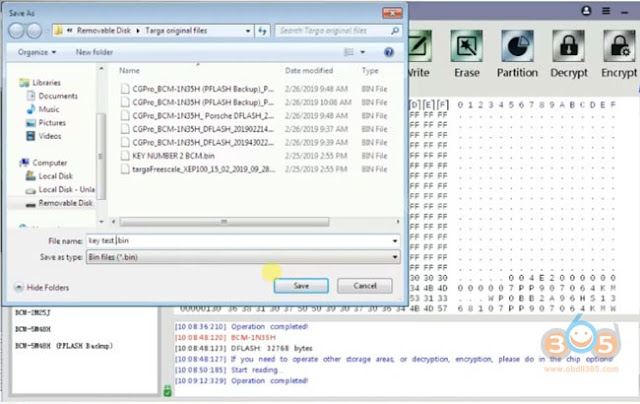Select the Erase tool icon

coord(467,46)
